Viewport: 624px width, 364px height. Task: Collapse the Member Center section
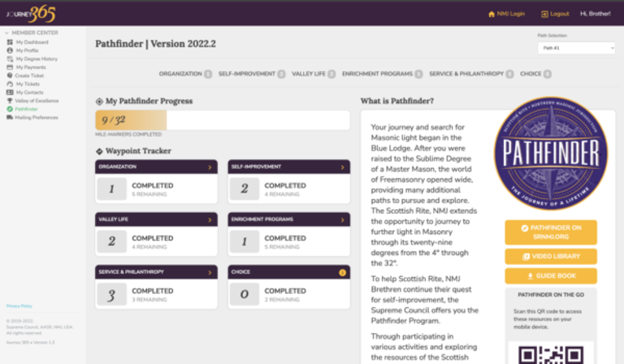pyautogui.click(x=6, y=32)
